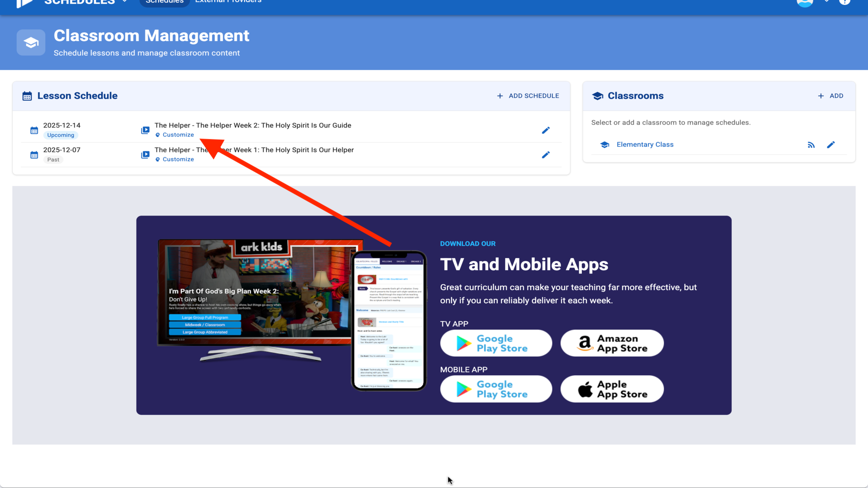This screenshot has width=868, height=488.
Task: Expand the Schedules app switcher chevron
Action: [125, 2]
